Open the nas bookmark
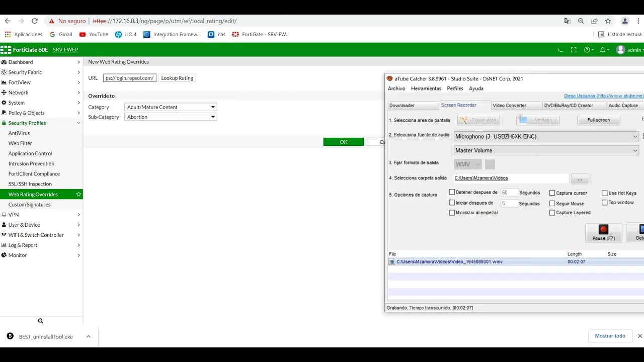Viewport: 644px width, 362px height. (x=216, y=35)
